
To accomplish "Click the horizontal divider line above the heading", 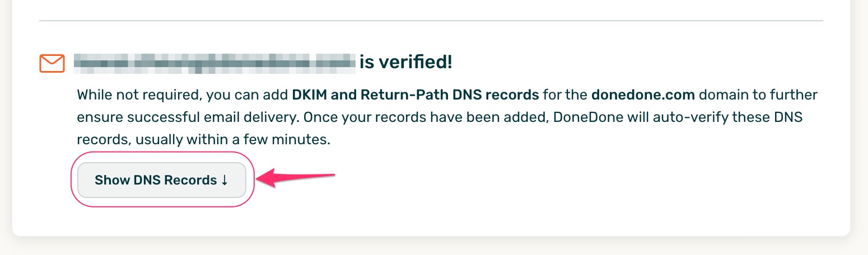I will 431,21.
